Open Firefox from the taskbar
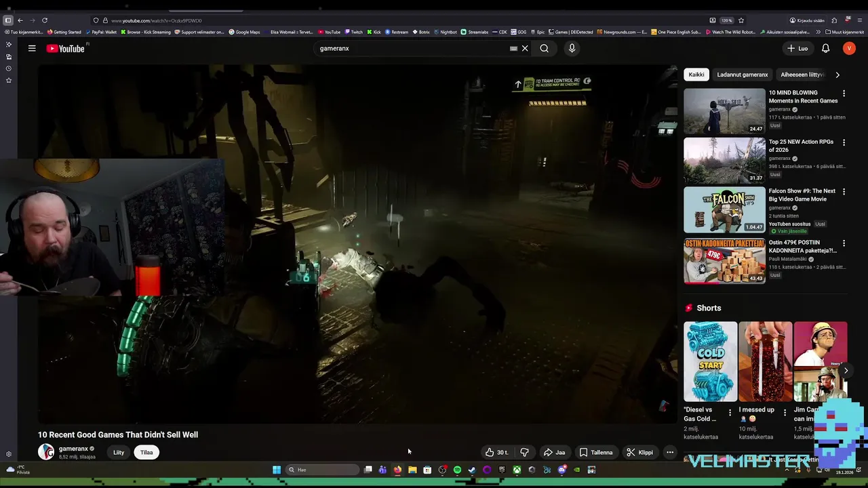The width and height of the screenshot is (868, 488). point(397,470)
